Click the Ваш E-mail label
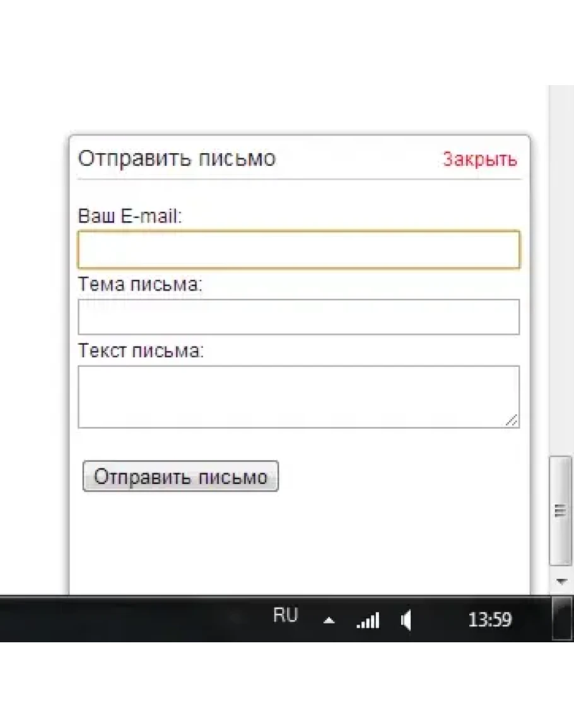The height and width of the screenshot is (728, 574). click(129, 216)
